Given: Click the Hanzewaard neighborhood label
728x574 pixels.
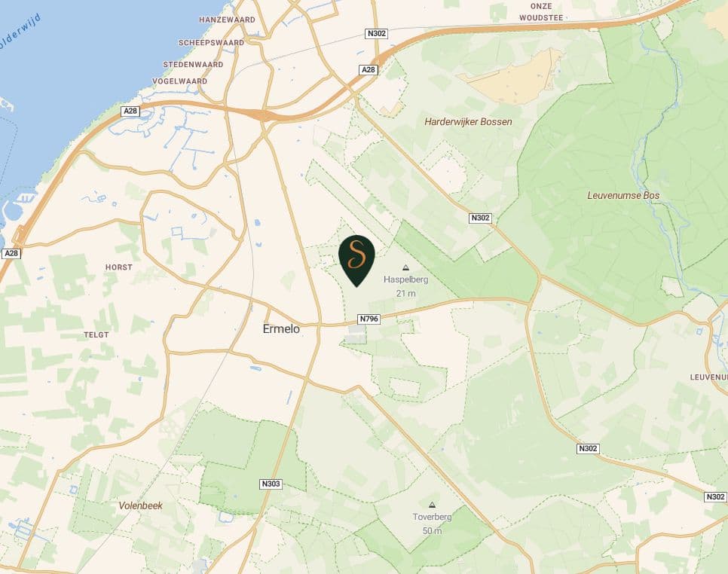Looking at the screenshot, I should pos(227,20).
